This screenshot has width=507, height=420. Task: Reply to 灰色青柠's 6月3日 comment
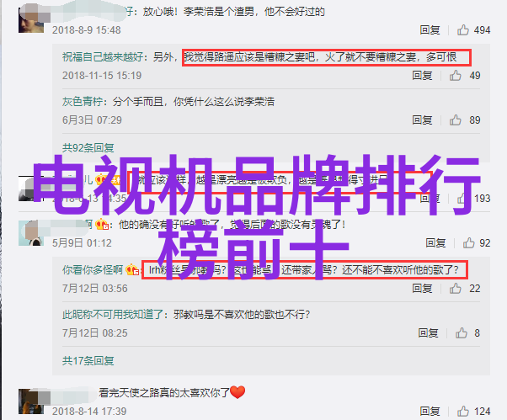422,120
